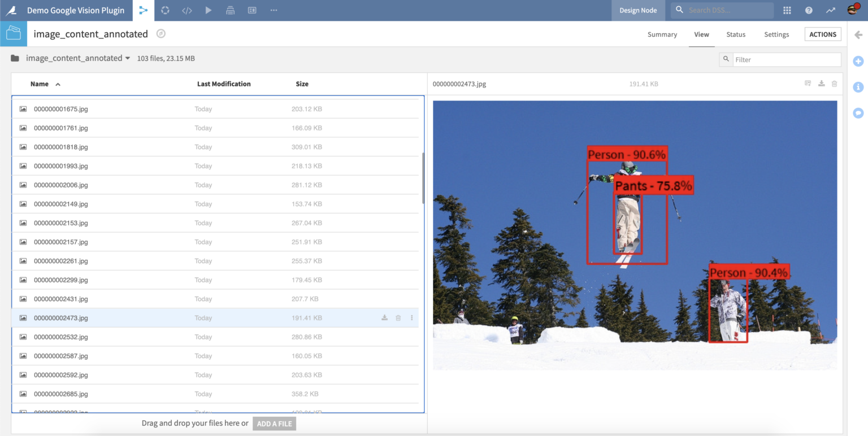Expand the image_content_annotated breadcrumb dropdown
This screenshot has height=436, width=868.
tap(129, 58)
